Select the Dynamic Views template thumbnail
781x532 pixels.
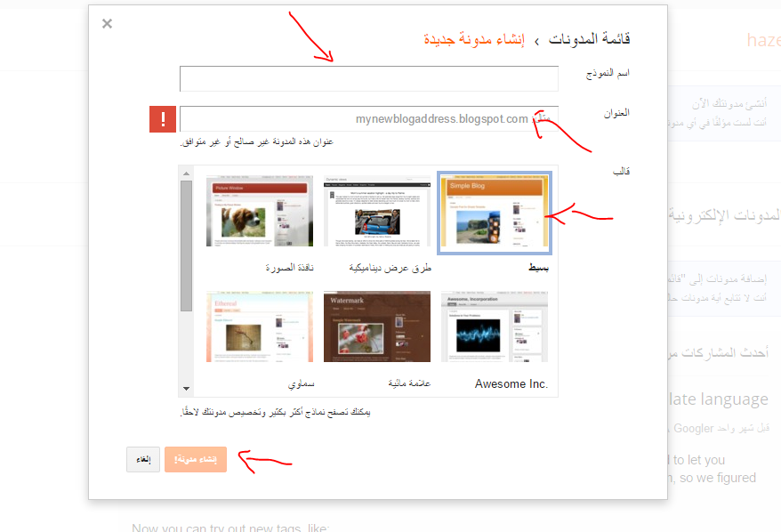(377, 211)
